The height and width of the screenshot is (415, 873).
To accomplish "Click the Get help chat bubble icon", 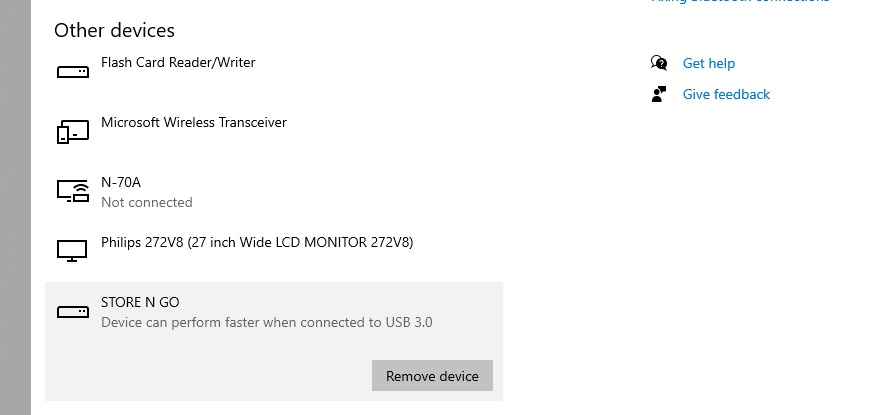I will click(x=659, y=63).
